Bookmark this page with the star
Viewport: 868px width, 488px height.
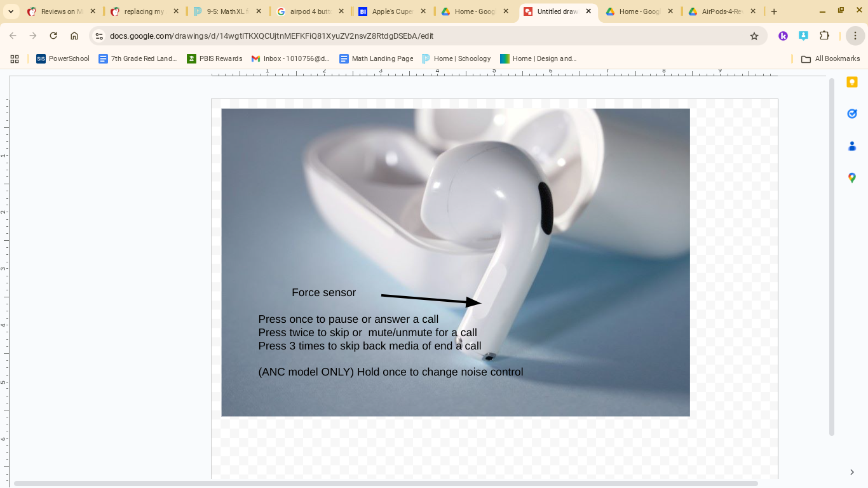click(x=754, y=36)
